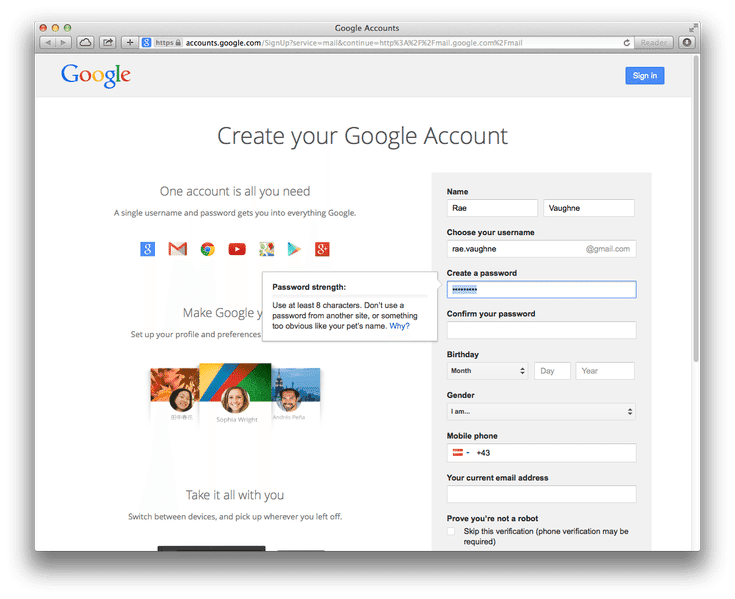Image resolution: width=735 pixels, height=599 pixels.
Task: Open iCloud tabs cloud icon
Action: point(85,43)
